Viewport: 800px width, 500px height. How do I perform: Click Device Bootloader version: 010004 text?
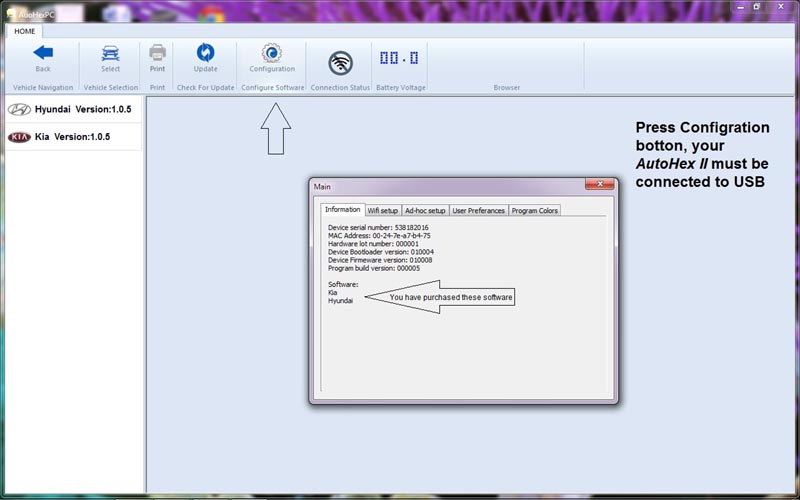[381, 252]
